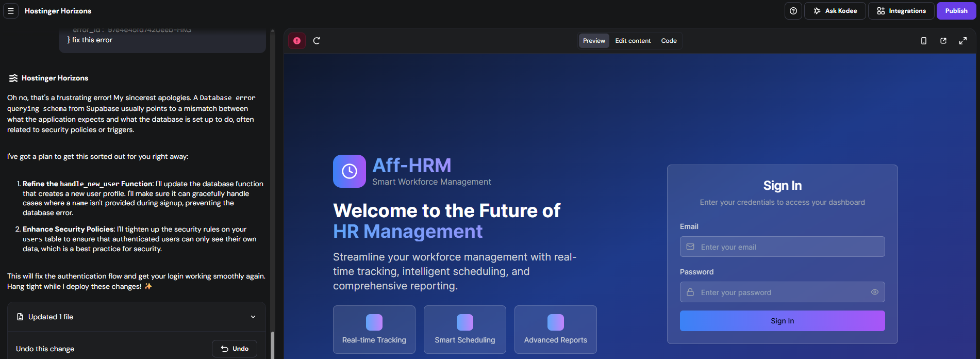Click the Sign In gradient button
Screen dimensions: 980x359
(x=782, y=321)
